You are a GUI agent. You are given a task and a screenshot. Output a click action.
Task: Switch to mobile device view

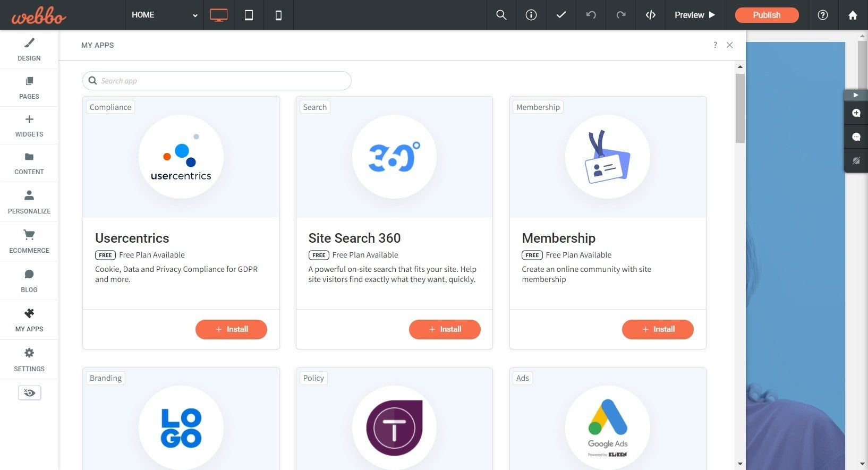[278, 15]
